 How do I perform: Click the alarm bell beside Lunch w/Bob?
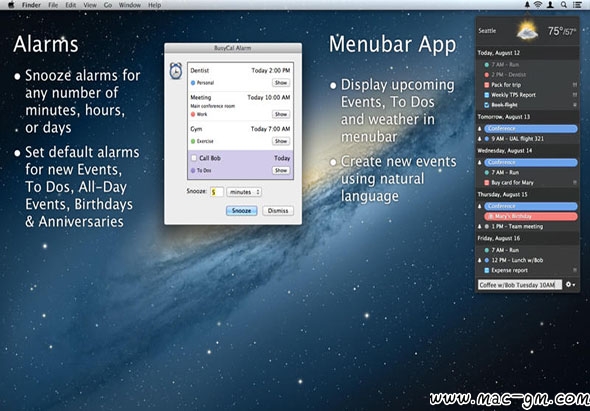pos(479,260)
